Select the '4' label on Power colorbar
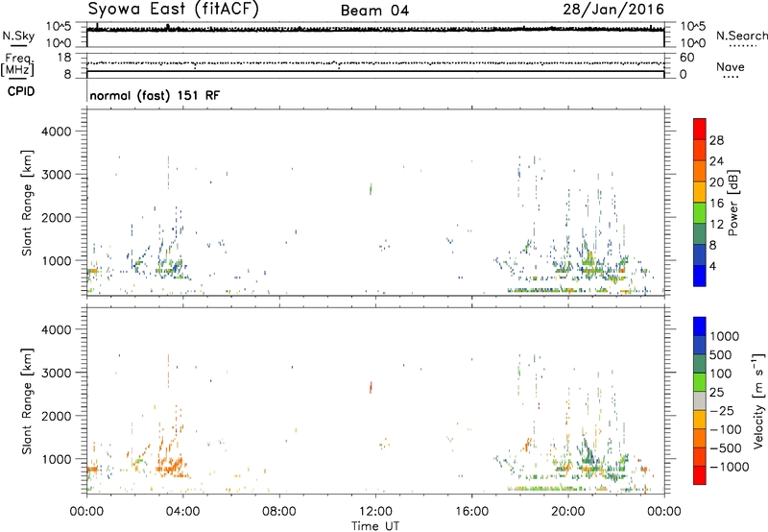Image resolution: width=768 pixels, height=532 pixels. [713, 266]
